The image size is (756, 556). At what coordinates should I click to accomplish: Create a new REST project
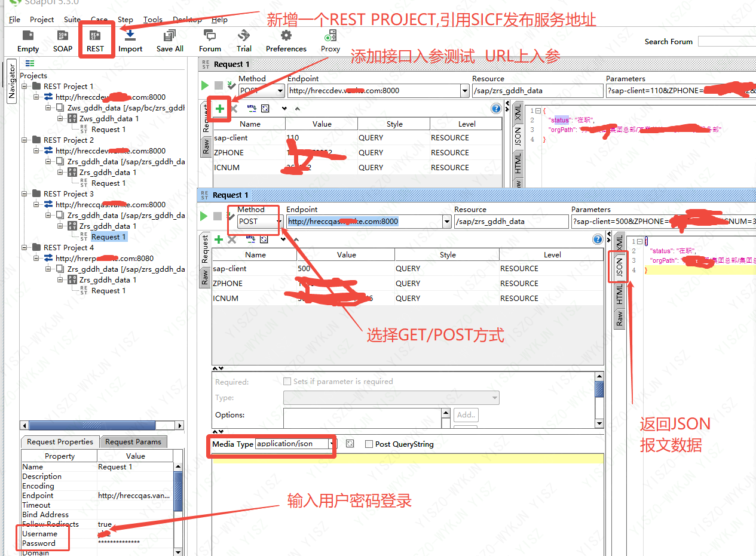(x=96, y=42)
